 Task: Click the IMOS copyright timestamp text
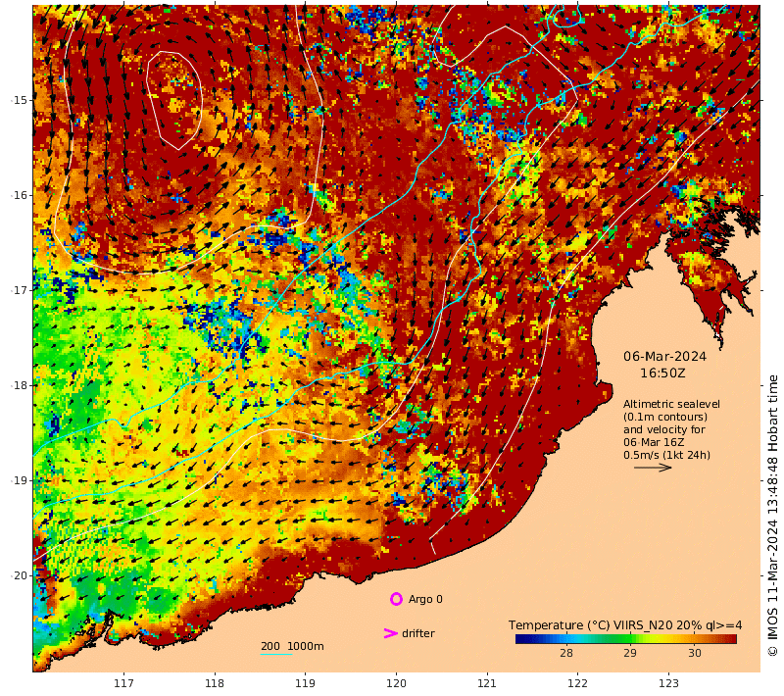click(x=772, y=515)
